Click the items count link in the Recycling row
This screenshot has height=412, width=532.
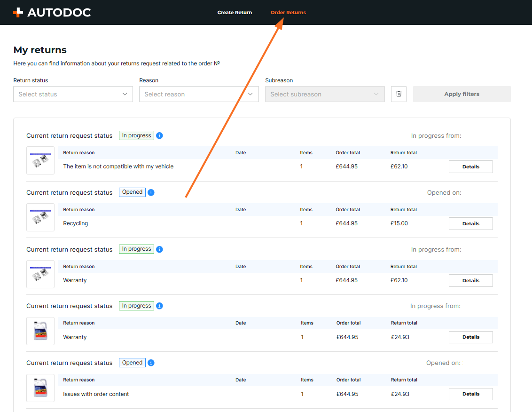(301, 223)
